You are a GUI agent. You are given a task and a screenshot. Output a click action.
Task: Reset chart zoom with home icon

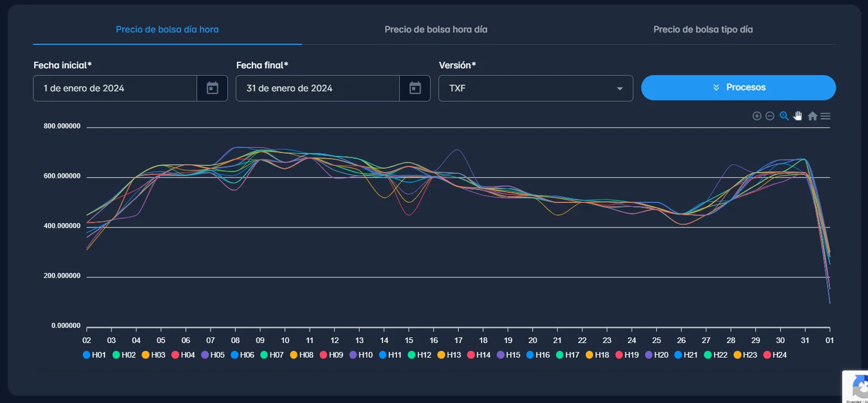(812, 116)
